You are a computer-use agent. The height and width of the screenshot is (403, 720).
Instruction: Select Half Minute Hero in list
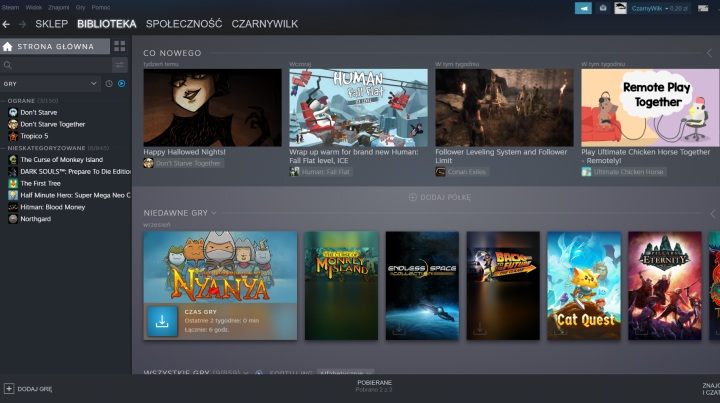pos(75,196)
